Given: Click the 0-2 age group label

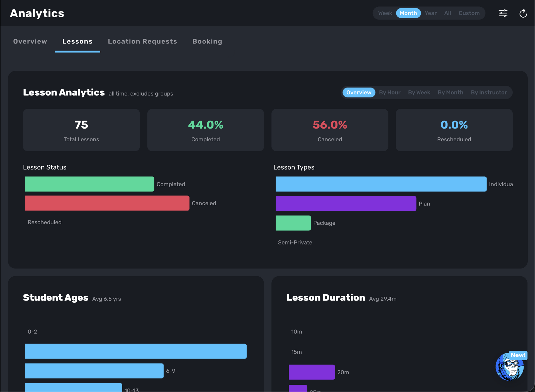Looking at the screenshot, I should click(x=32, y=331).
